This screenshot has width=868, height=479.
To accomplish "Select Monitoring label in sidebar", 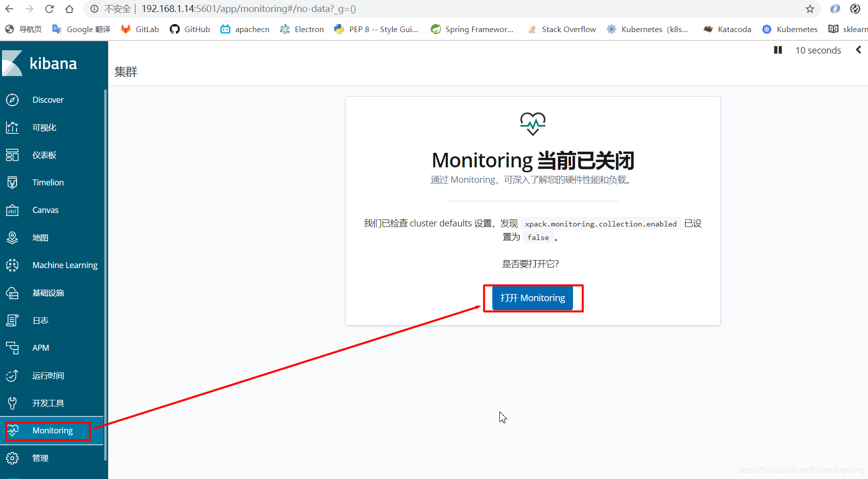I will coord(53,430).
